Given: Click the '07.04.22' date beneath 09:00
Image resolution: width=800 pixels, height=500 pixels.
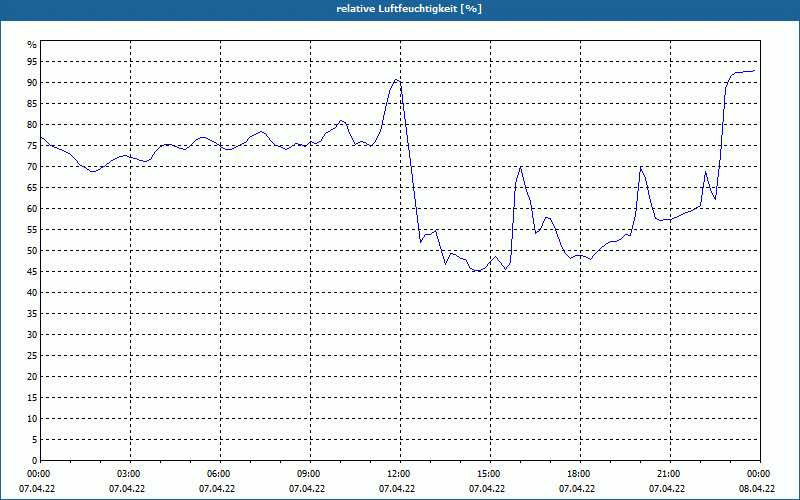Looking at the screenshot, I should [307, 489].
